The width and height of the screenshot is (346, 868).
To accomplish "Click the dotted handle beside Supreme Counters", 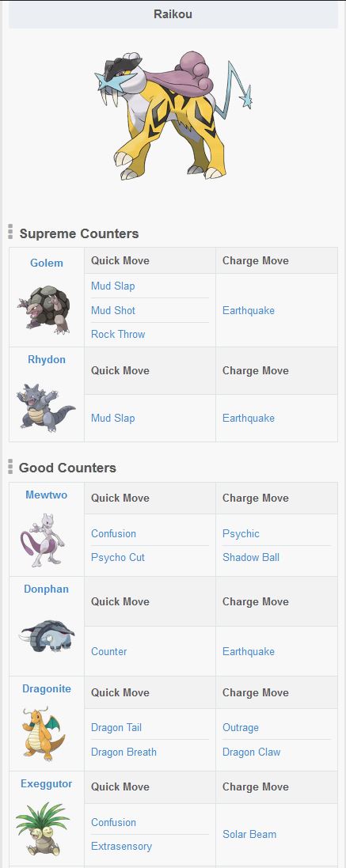I will (10, 233).
